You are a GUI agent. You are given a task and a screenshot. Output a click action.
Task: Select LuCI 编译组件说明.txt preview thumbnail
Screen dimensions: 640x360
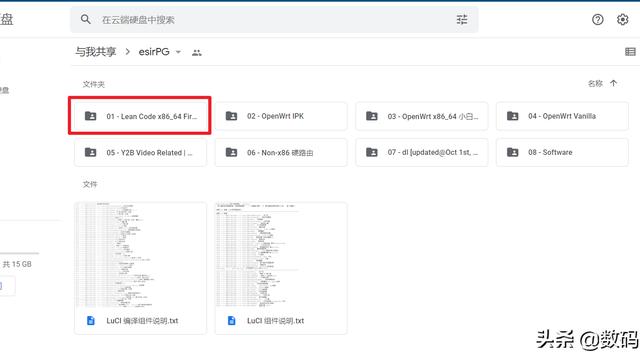[140, 254]
